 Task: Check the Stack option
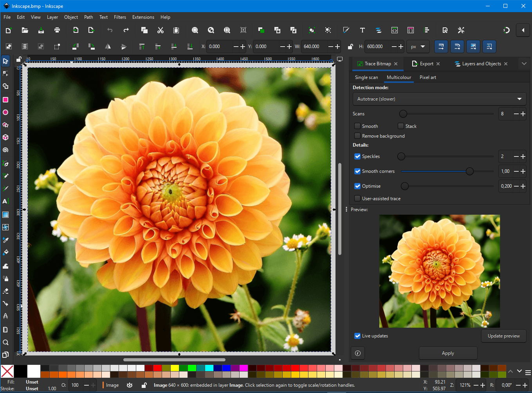coord(400,126)
